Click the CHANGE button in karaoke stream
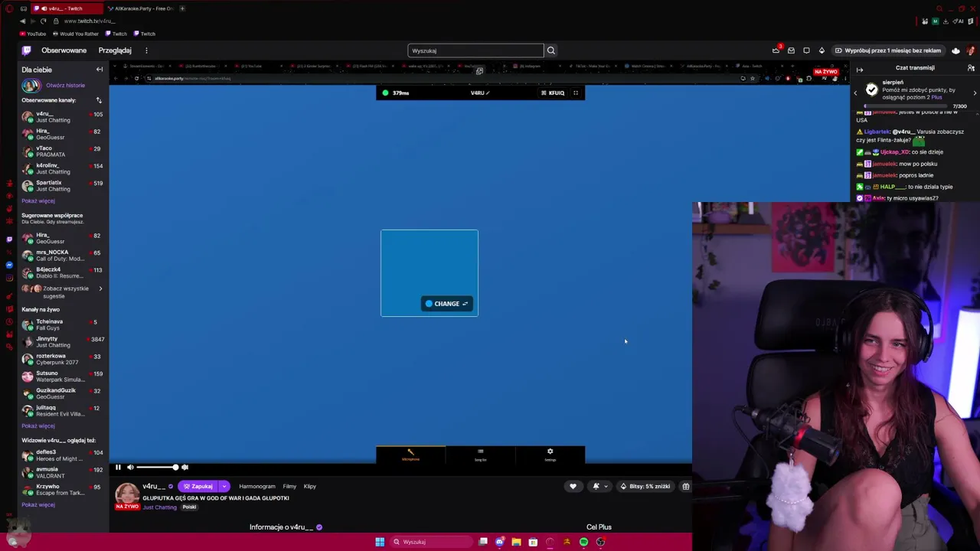This screenshot has width=980, height=551. 447,304
